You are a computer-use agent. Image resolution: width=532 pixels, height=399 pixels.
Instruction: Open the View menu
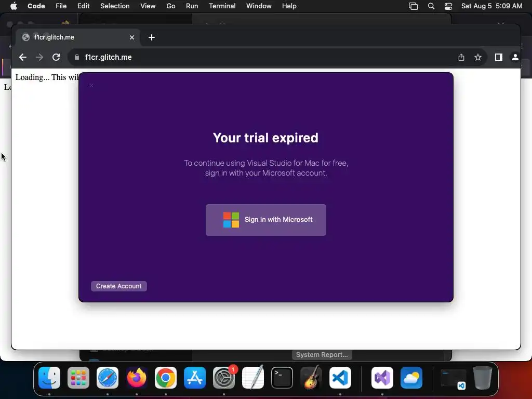148,6
